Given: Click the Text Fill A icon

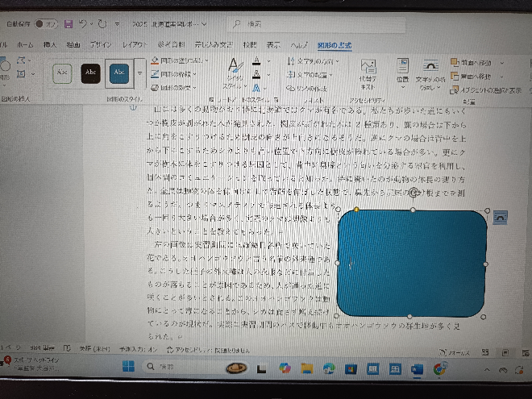Looking at the screenshot, I should (x=256, y=61).
